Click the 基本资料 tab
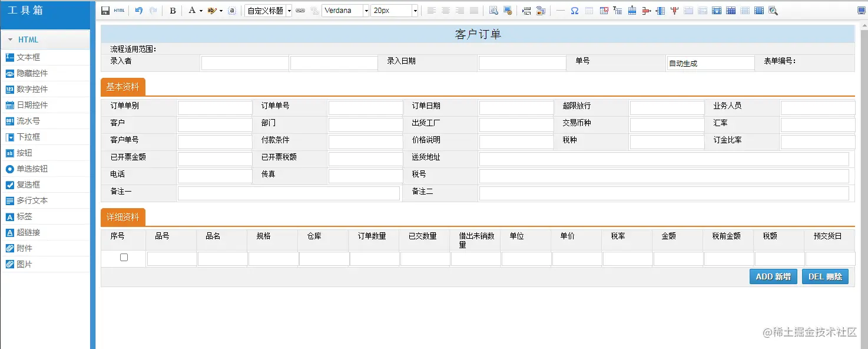868x349 pixels. pos(123,87)
